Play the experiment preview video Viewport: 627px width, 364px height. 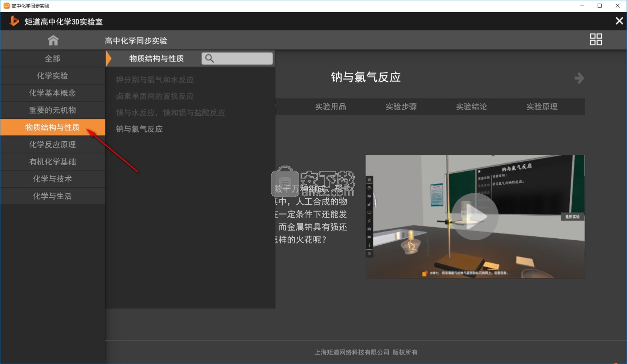(475, 216)
